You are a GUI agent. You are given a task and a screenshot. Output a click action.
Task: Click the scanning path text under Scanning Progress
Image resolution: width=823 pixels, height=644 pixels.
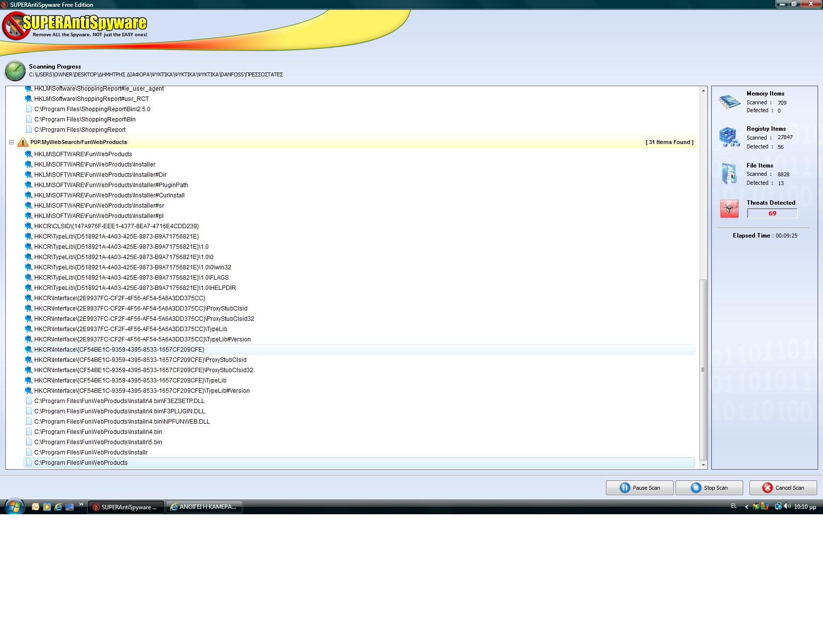click(156, 75)
